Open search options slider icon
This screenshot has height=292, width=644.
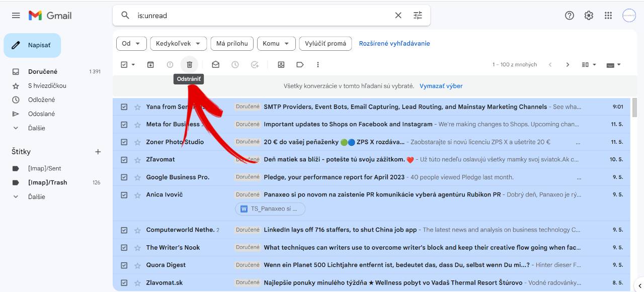click(x=418, y=16)
